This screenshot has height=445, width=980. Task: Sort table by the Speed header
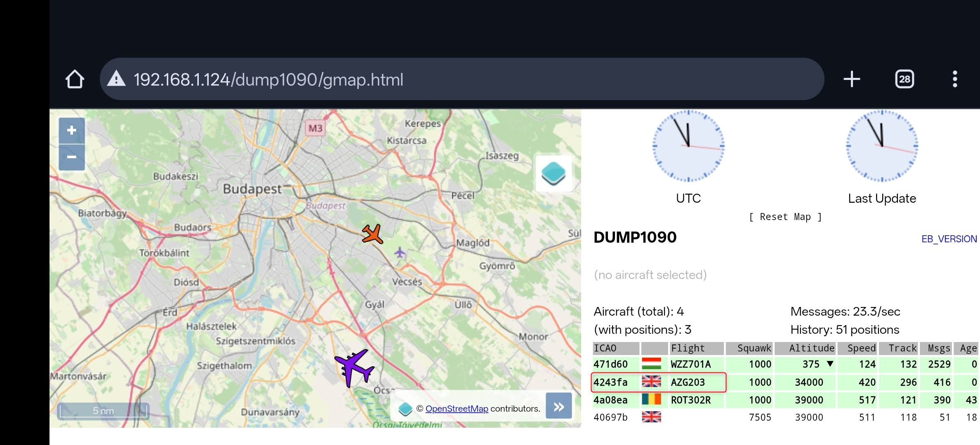(861, 348)
